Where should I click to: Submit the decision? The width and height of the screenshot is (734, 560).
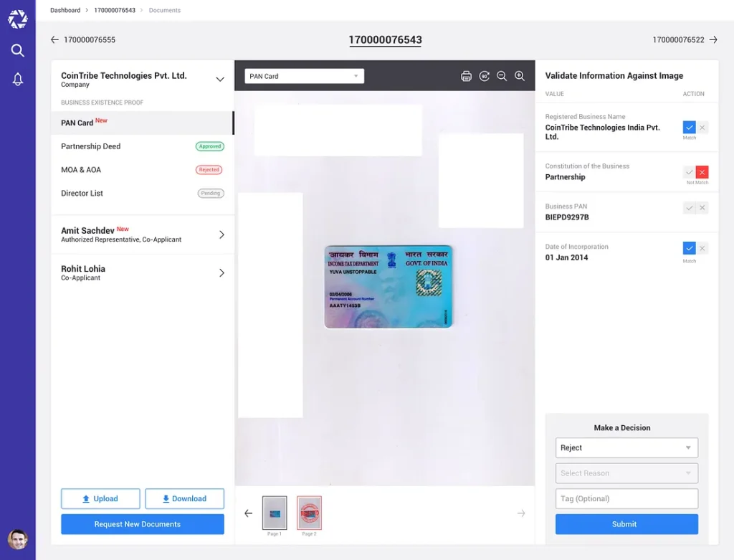coord(626,524)
